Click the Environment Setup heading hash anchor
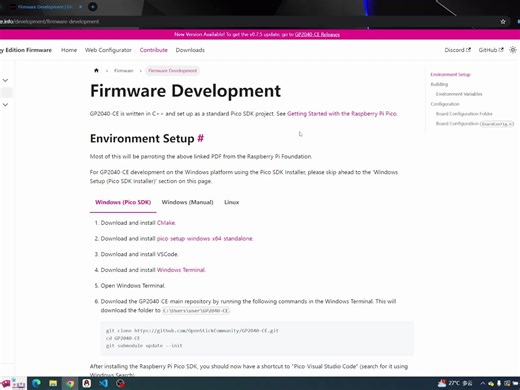Screen dimensions: 520x390 click(200, 138)
